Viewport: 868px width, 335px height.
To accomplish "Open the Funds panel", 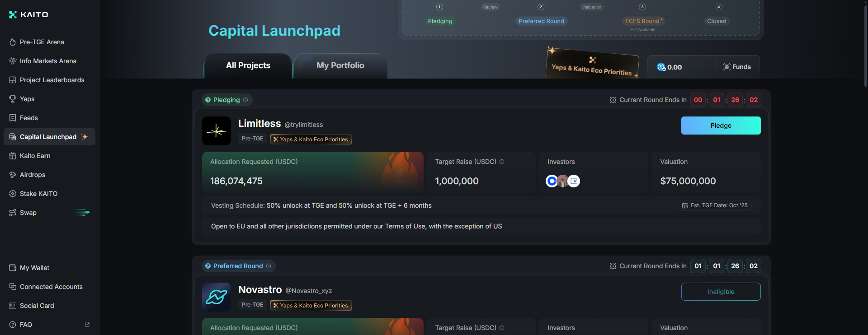I will pyautogui.click(x=737, y=67).
